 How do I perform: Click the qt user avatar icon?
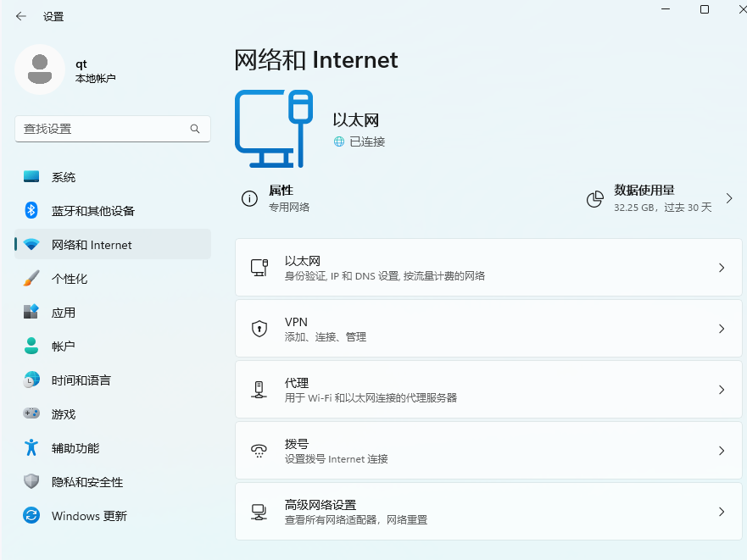point(40,69)
